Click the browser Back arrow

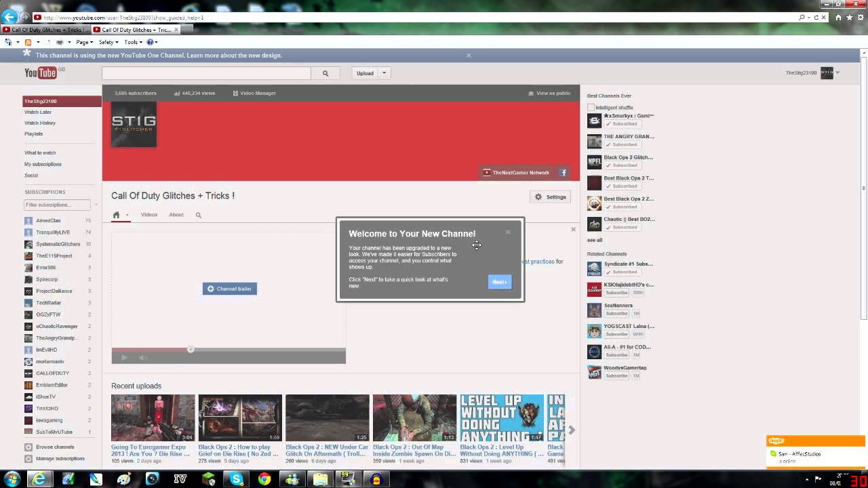coord(9,17)
